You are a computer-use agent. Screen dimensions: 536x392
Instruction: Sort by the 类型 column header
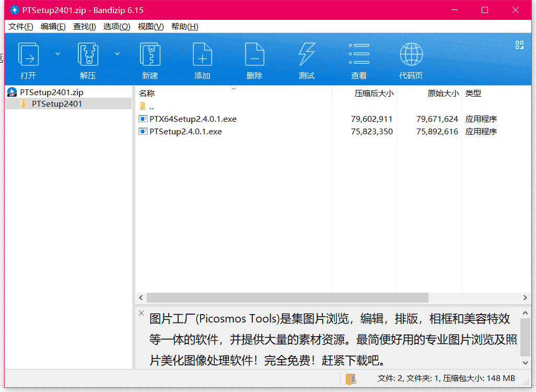click(473, 93)
